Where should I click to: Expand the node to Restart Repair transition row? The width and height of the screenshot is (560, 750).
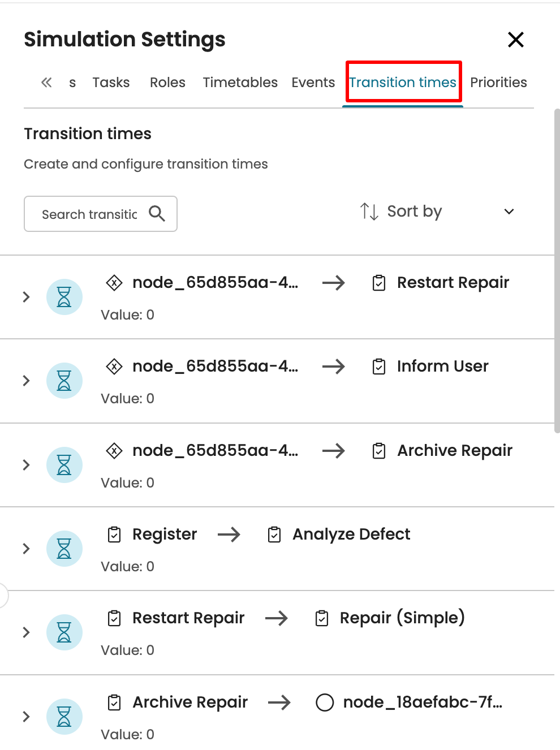26,297
